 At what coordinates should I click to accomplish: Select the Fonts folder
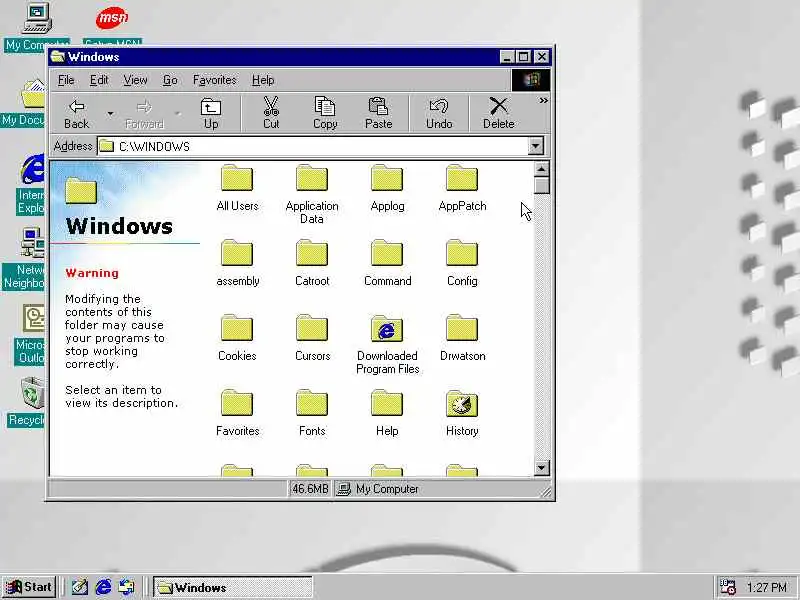312,413
